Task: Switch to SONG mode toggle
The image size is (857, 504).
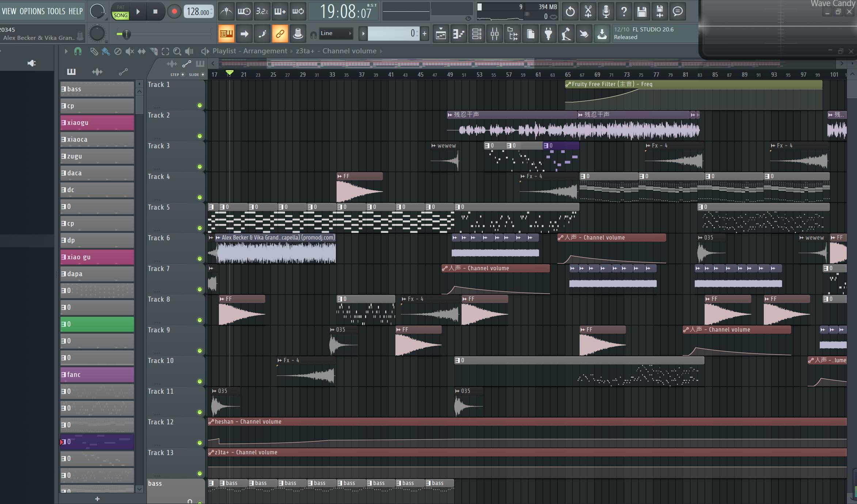Action: [121, 15]
